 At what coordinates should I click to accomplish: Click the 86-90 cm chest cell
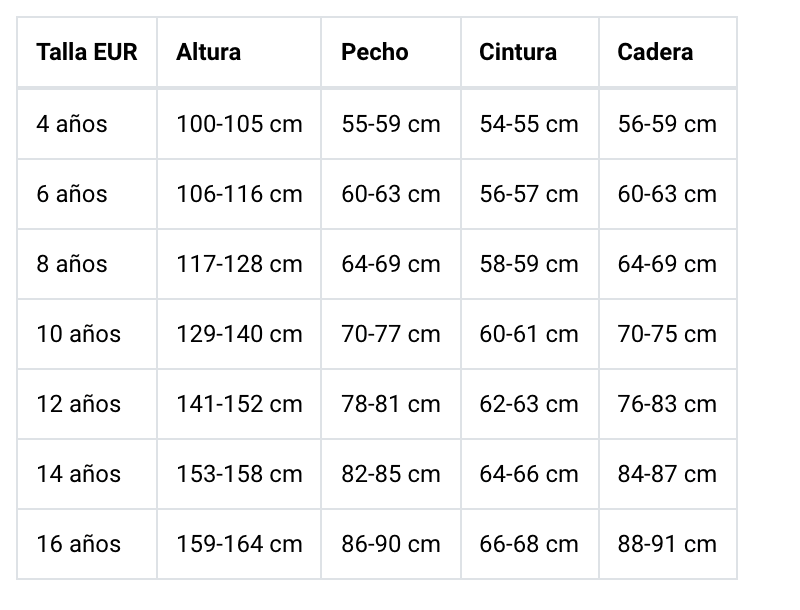coord(391,544)
